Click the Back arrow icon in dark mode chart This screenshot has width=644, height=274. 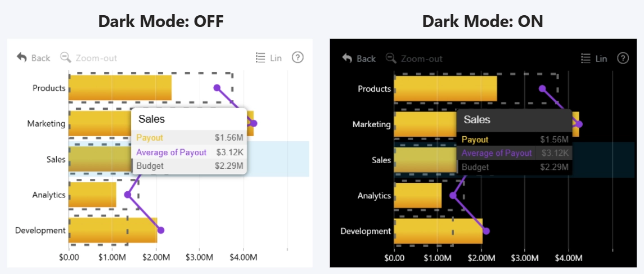tap(347, 59)
